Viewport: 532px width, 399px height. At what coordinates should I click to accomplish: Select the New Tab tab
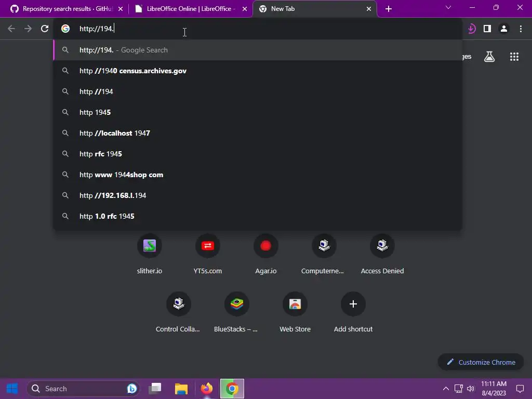pos(314,9)
